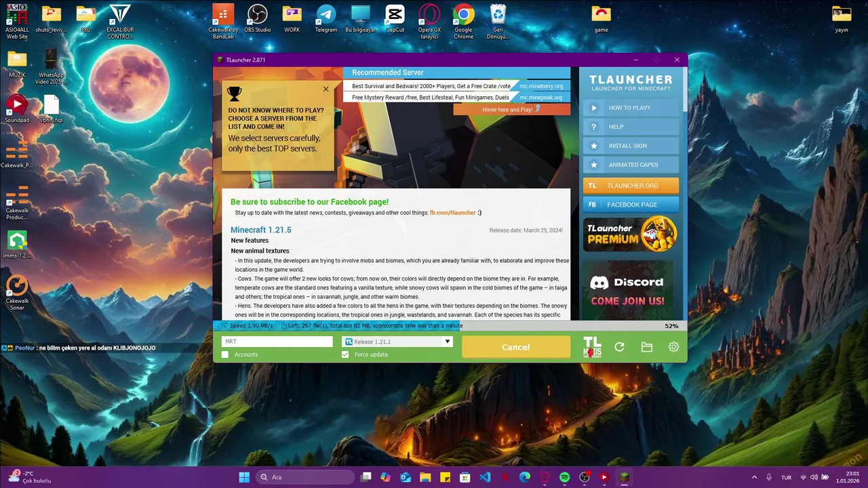This screenshot has height=488, width=868.
Task: Open EXCALIBUR CONTROL desktop icon
Action: 120,22
